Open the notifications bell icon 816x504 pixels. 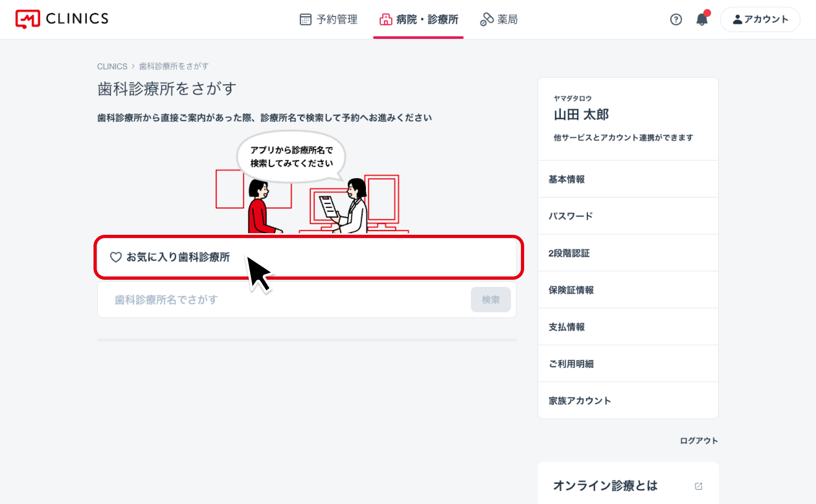click(702, 19)
